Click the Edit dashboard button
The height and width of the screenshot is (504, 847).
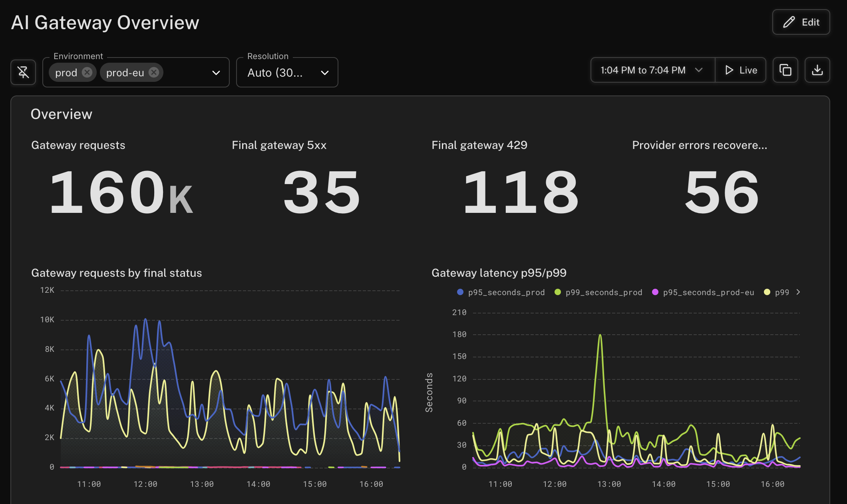(x=801, y=22)
